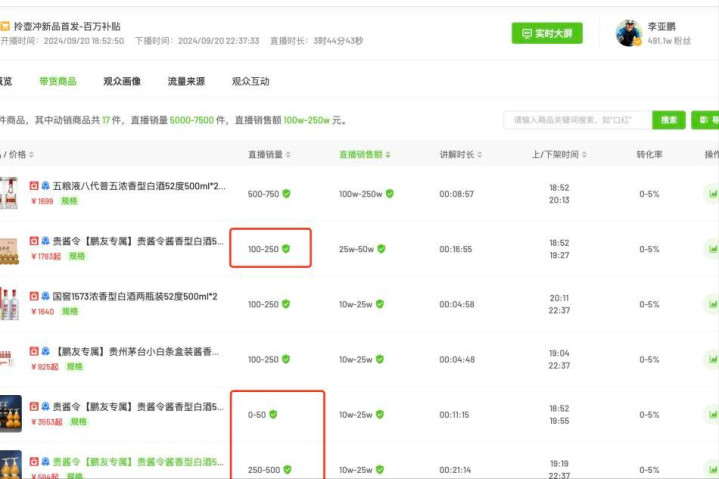Focus the product keyword search field
Viewport: 719px width, 479px height.
click(578, 120)
